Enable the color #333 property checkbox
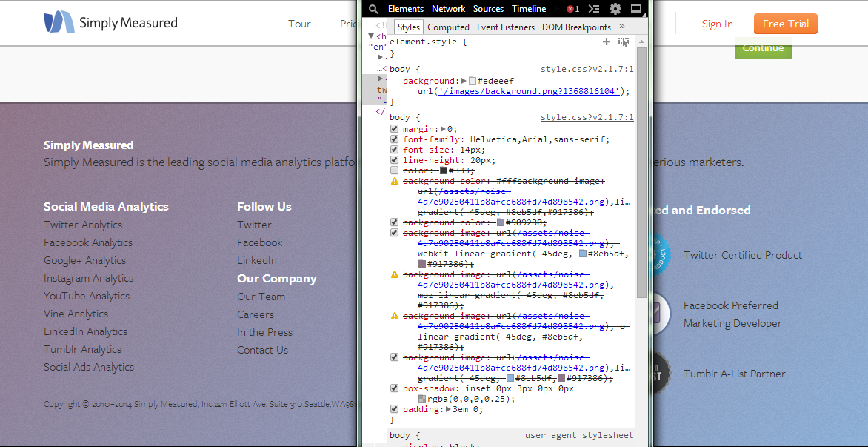Image resolution: width=868 pixels, height=447 pixels. point(394,170)
